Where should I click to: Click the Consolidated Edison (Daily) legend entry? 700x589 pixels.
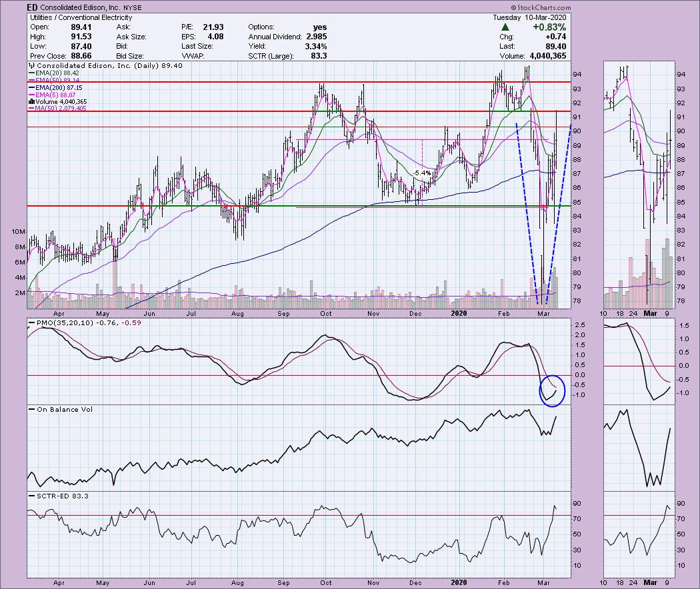point(110,65)
